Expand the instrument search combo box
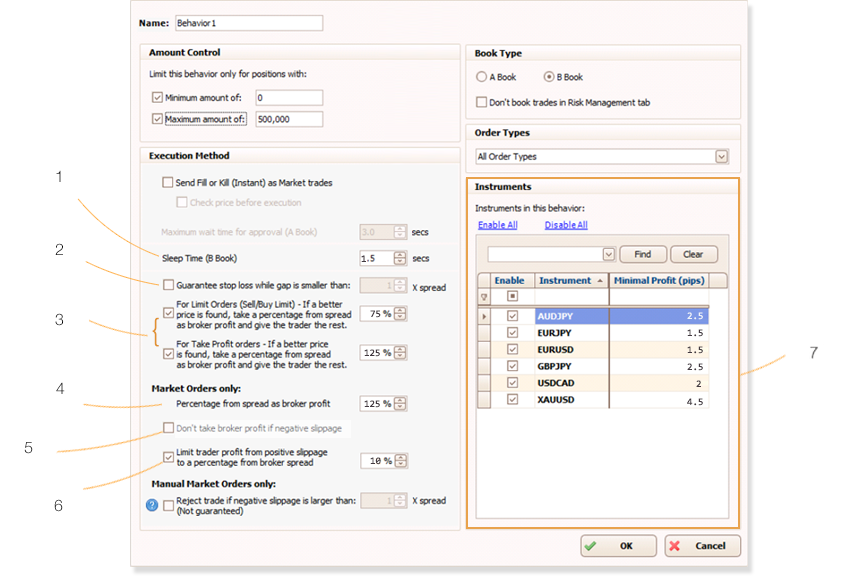This screenshot has width=842, height=576. point(608,255)
